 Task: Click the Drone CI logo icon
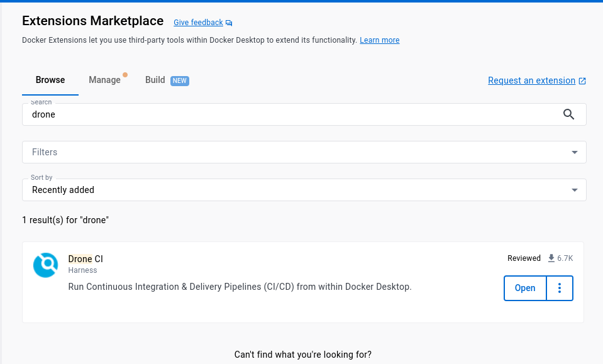pos(45,265)
